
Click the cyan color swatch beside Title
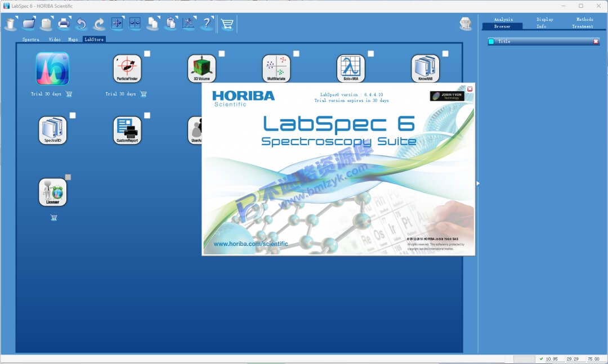coord(491,42)
